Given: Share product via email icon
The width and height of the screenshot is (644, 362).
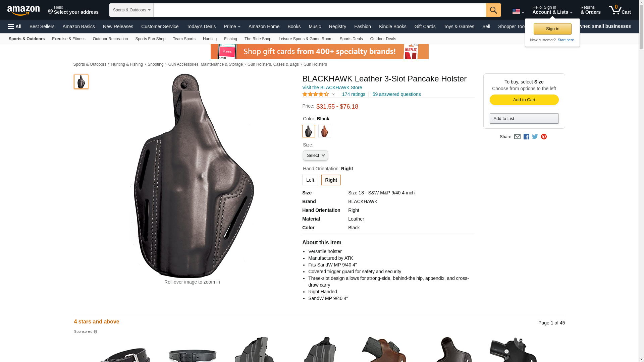Looking at the screenshot, I should pos(517,137).
